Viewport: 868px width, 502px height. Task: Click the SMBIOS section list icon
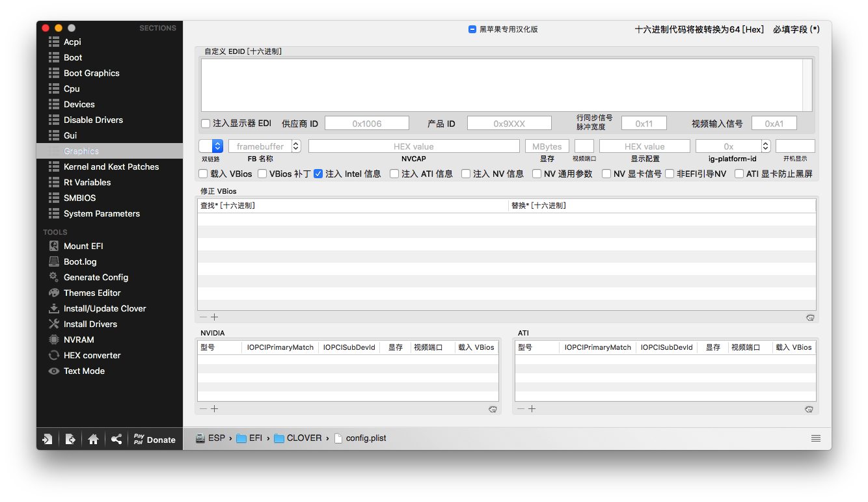[x=55, y=198]
